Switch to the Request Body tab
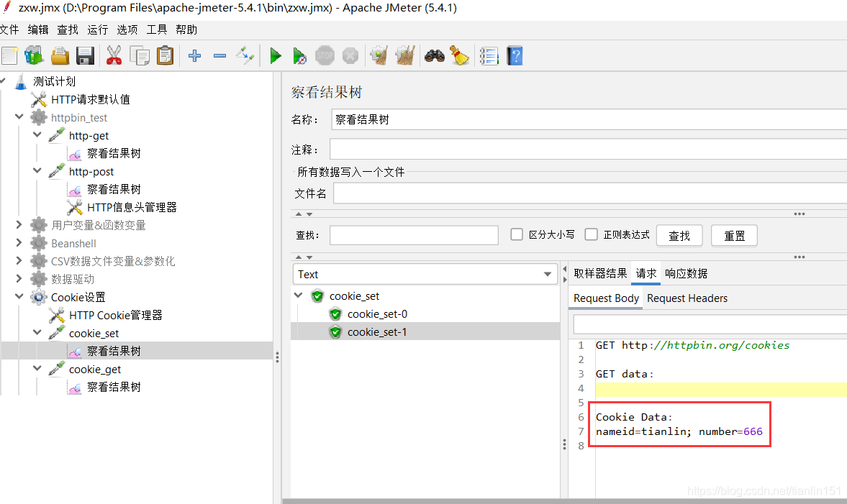 click(x=606, y=298)
